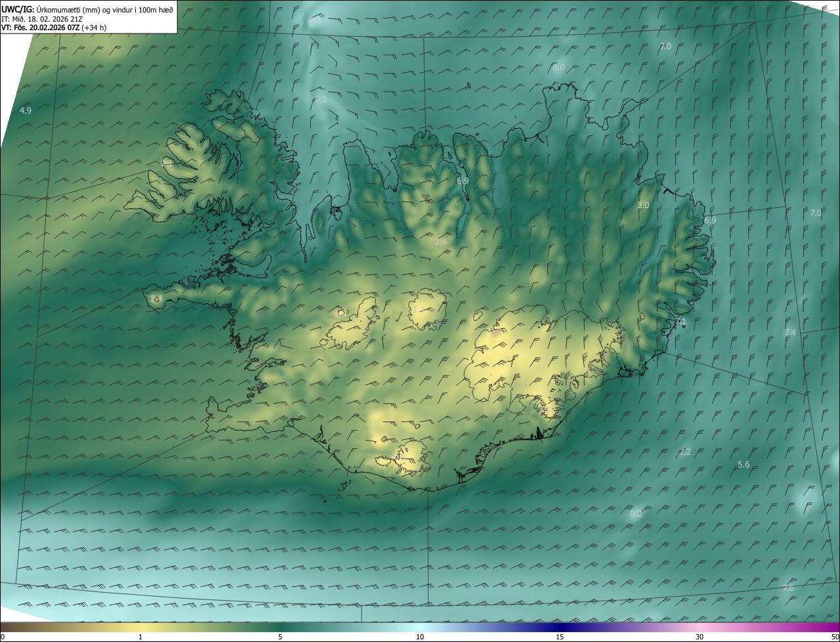Click the 'VT: Fös. 20.02.2026 07Z (+34 h)' line

54,28
